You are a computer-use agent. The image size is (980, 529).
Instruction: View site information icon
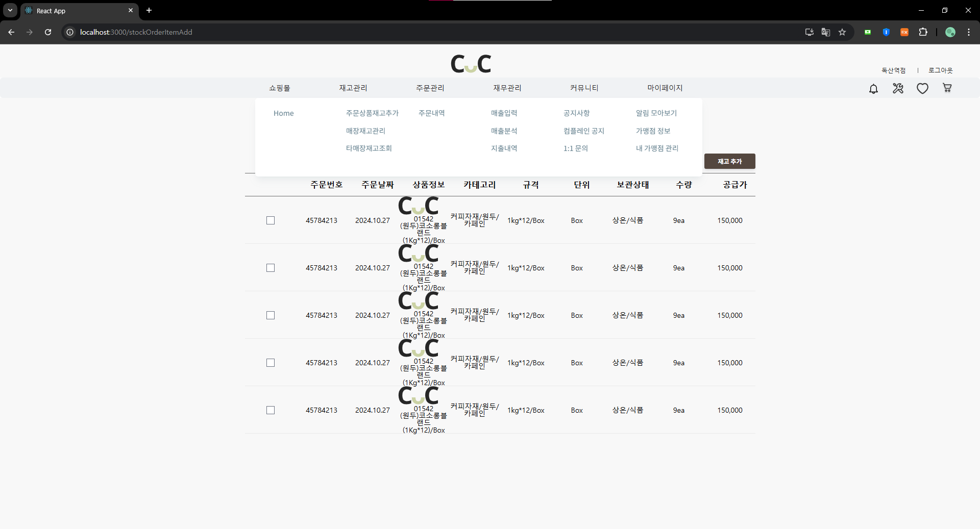coord(70,32)
